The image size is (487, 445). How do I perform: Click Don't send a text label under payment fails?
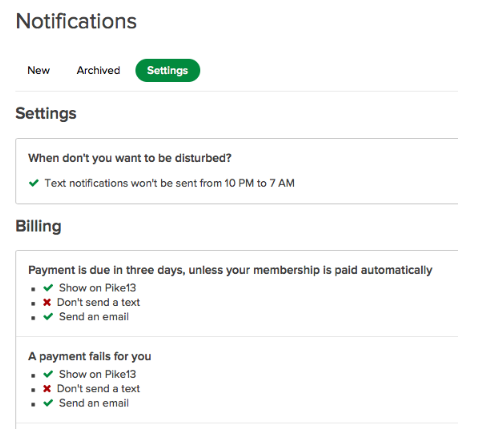point(98,388)
